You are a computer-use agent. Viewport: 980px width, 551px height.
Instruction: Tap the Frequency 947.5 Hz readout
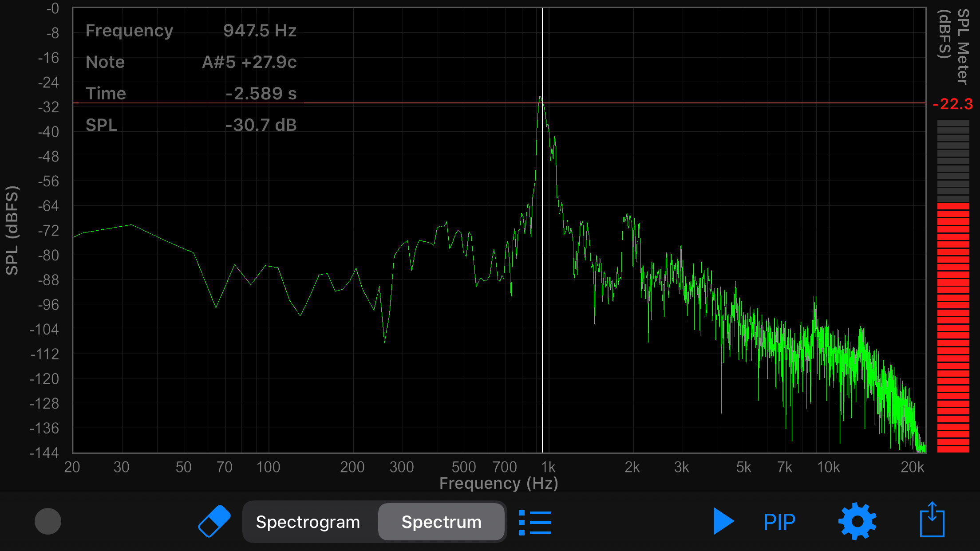[x=260, y=31]
